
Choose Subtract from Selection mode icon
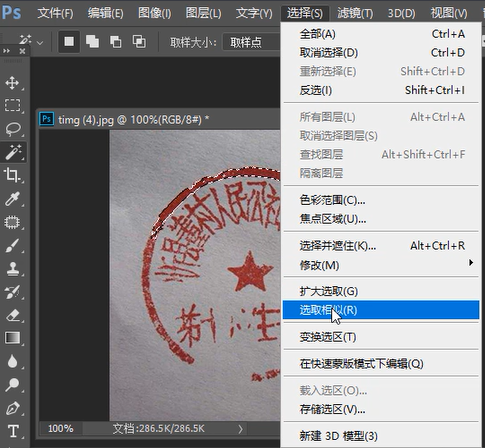116,42
